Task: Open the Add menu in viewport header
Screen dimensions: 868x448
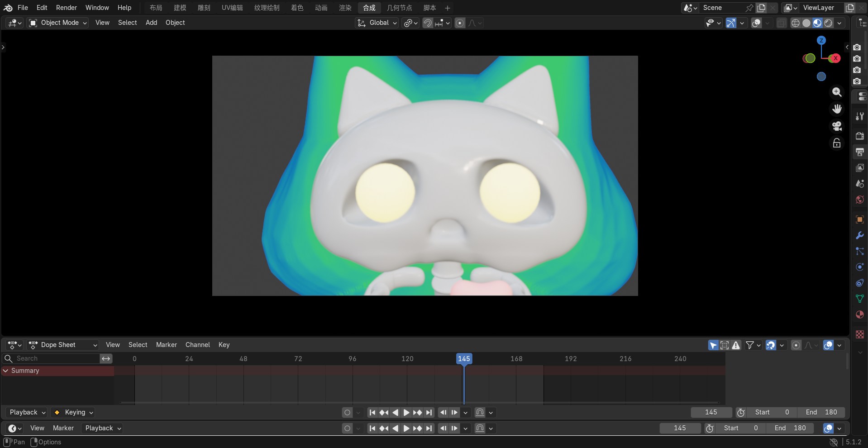Action: (x=151, y=23)
